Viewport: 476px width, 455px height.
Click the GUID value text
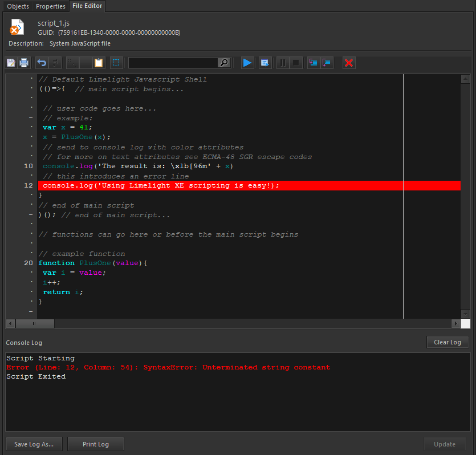coord(119,32)
